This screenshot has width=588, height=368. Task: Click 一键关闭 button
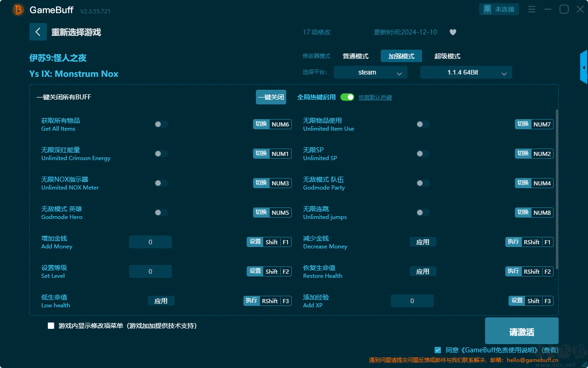(x=271, y=97)
